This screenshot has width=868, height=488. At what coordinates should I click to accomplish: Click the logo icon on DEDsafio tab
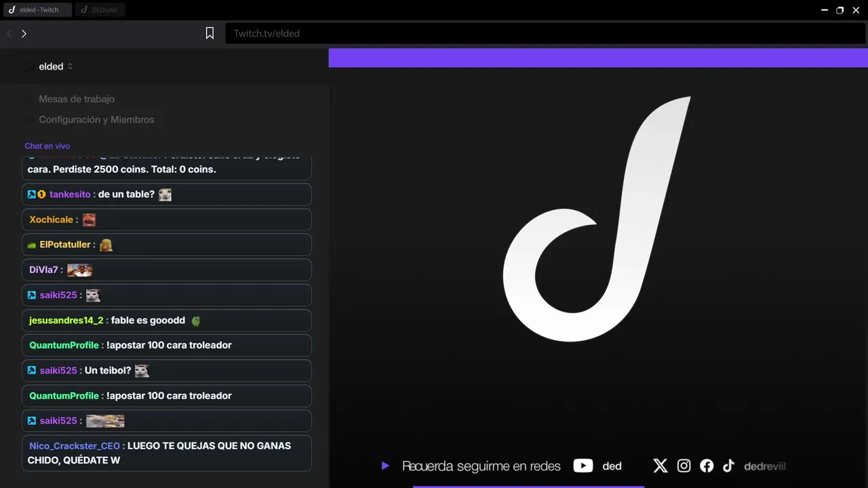coord(84,10)
